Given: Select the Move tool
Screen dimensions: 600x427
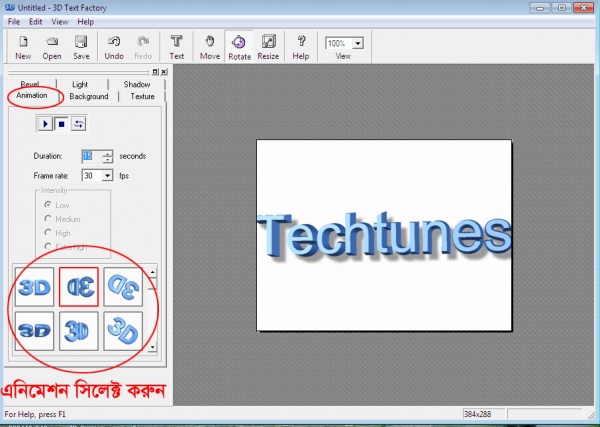Looking at the screenshot, I should 210,47.
